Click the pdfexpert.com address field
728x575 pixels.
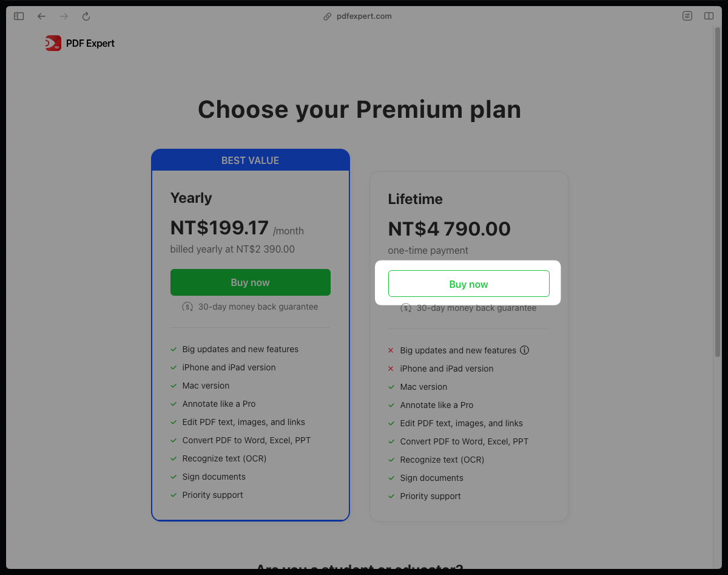tap(364, 16)
